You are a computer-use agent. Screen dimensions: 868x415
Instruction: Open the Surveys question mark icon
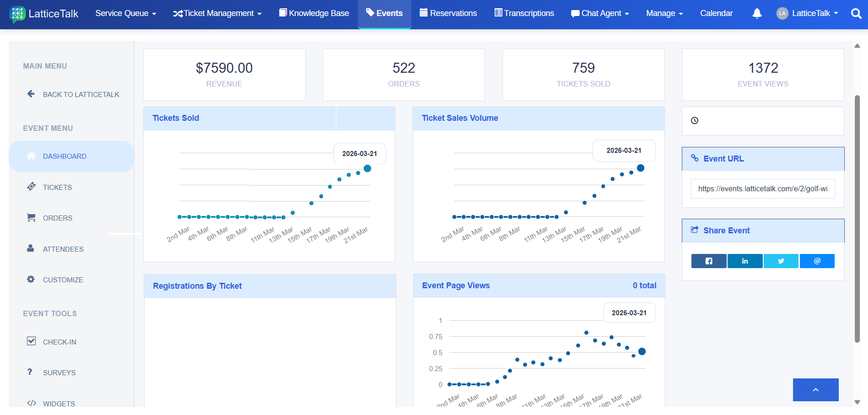[x=30, y=372]
